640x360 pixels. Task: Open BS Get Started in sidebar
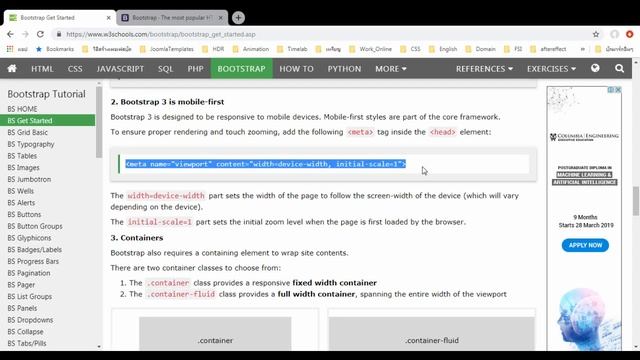click(x=47, y=120)
